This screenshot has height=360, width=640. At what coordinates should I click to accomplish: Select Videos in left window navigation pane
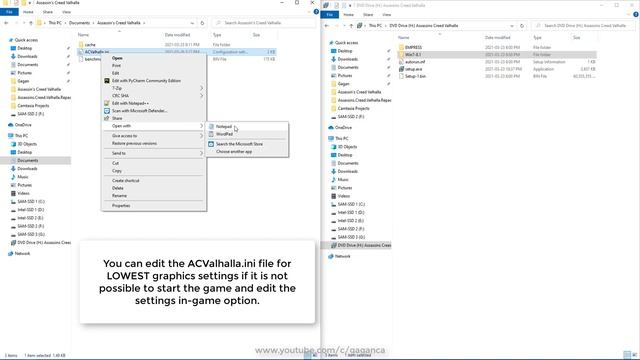coord(23,193)
